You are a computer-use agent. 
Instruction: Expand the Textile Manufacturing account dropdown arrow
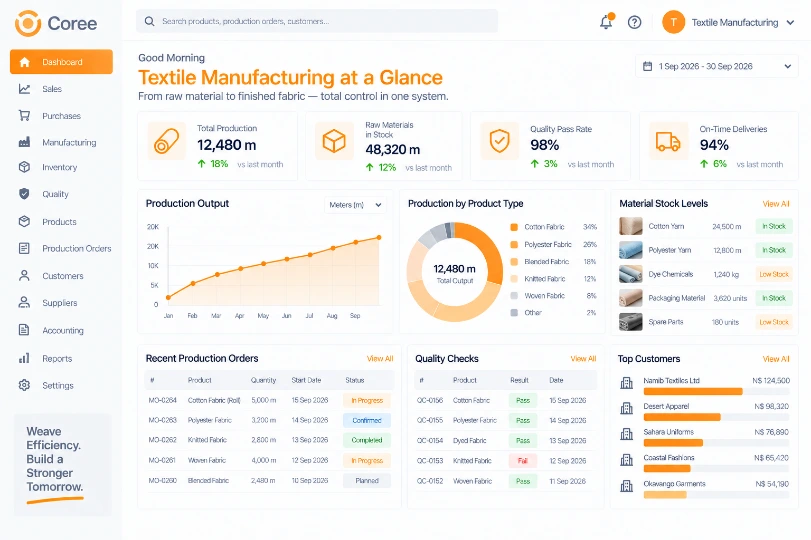click(790, 23)
